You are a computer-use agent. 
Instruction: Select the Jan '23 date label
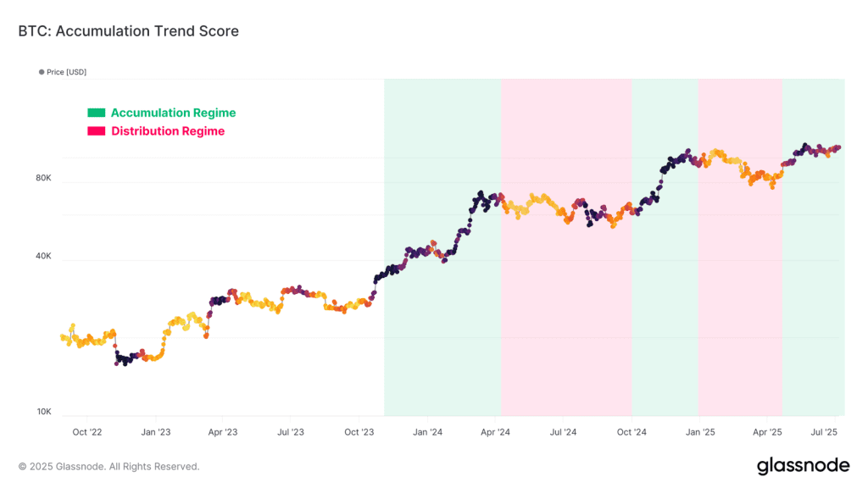point(155,432)
